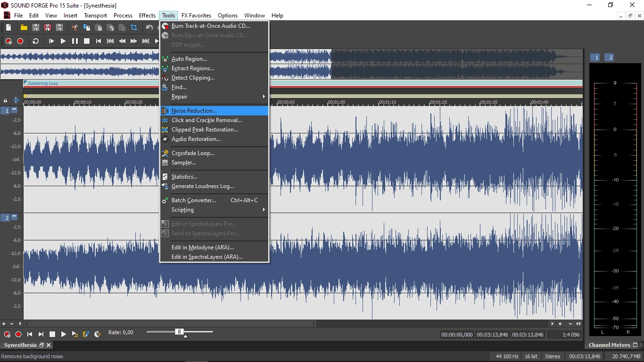Rewind using the top transport bar
This screenshot has height=362, width=644.
pos(122,41)
